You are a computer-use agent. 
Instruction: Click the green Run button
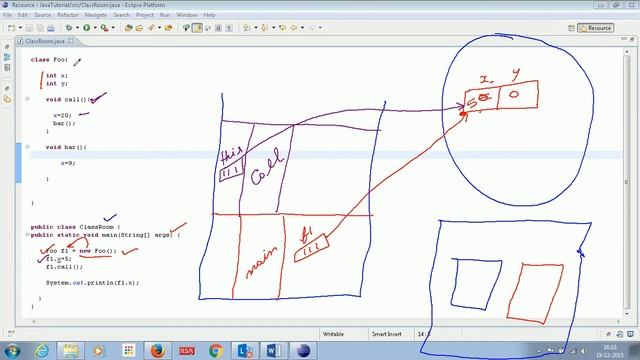[x=87, y=28]
